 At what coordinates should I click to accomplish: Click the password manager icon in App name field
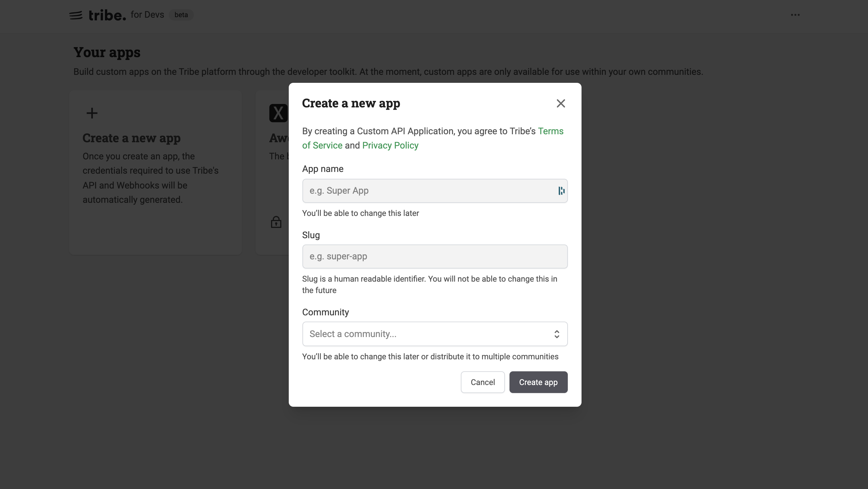coord(561,191)
